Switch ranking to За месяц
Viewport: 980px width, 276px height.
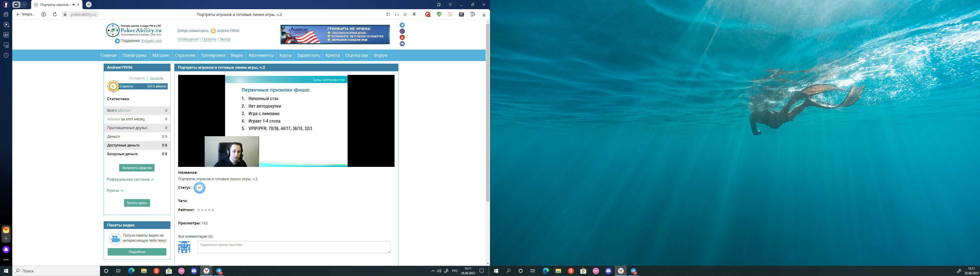click(x=156, y=78)
